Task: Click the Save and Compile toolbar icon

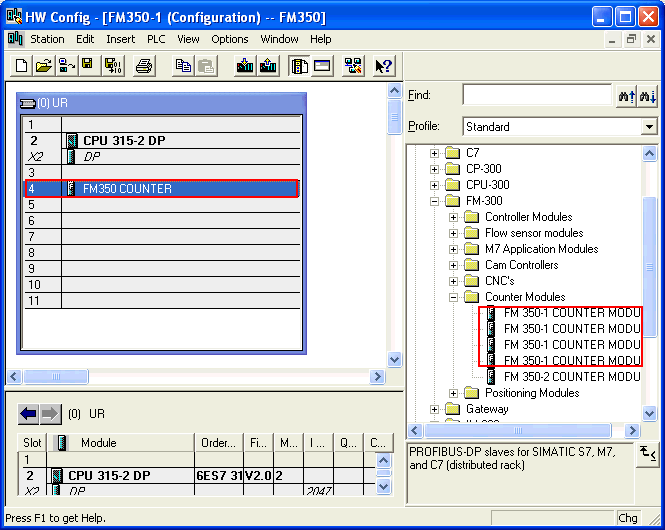Action: click(x=112, y=66)
